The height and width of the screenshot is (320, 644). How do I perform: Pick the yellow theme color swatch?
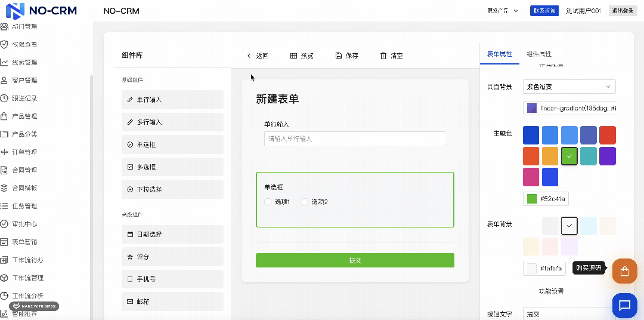(x=550, y=156)
